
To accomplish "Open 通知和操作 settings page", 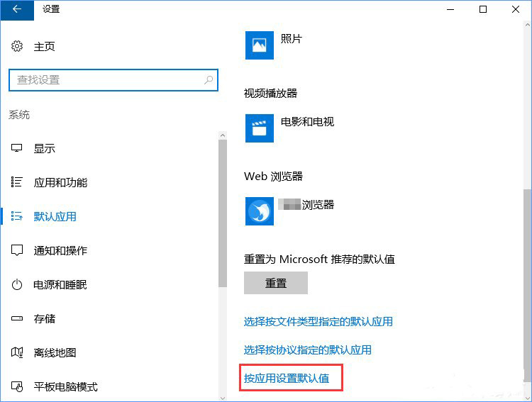I will [60, 251].
